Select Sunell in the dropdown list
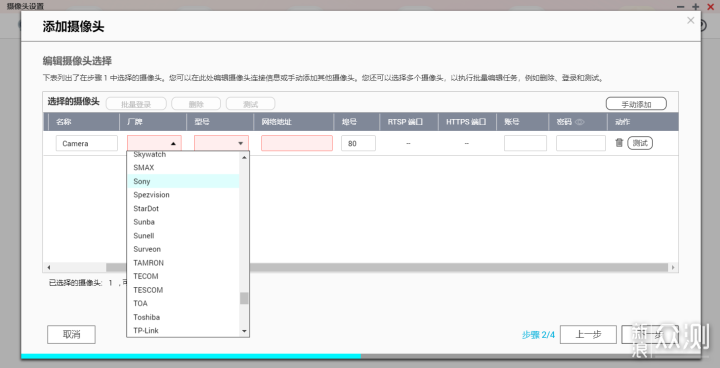 click(x=183, y=236)
